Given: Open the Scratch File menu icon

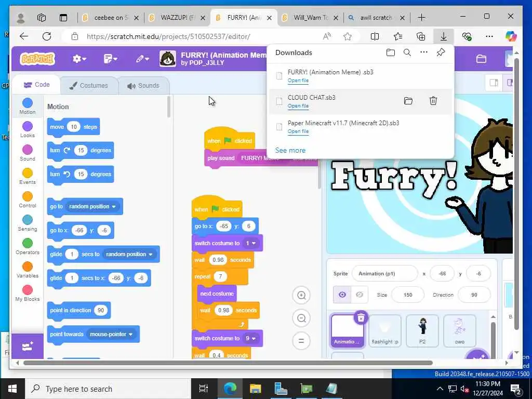Looking at the screenshot, I should point(110,59).
